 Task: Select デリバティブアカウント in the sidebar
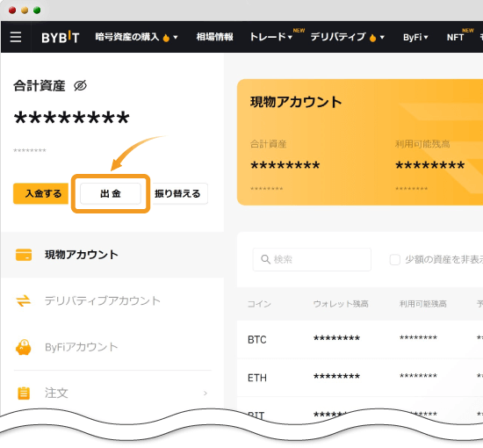coord(112,300)
